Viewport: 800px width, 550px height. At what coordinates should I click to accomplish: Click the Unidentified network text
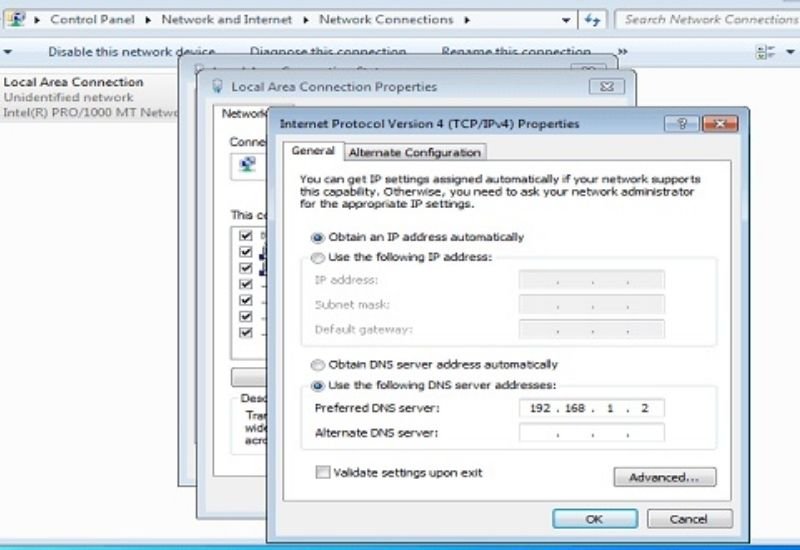tap(68, 97)
